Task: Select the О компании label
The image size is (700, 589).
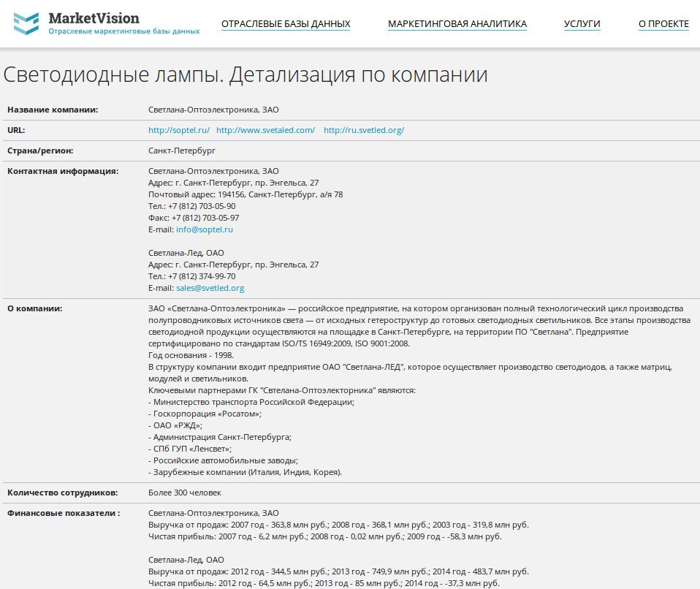Action: 35,308
